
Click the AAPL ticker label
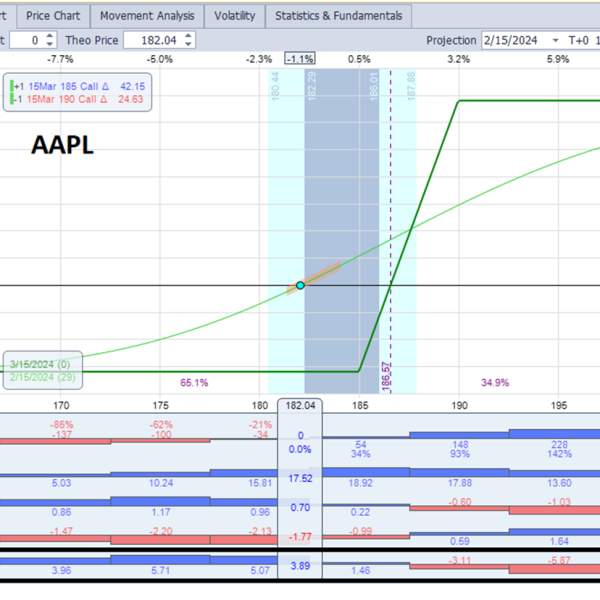[63, 144]
